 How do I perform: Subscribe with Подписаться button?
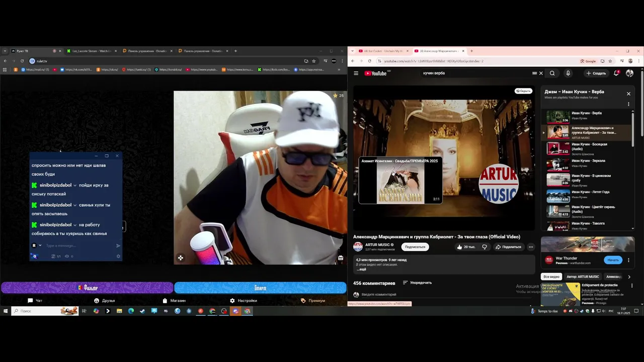[x=415, y=247]
